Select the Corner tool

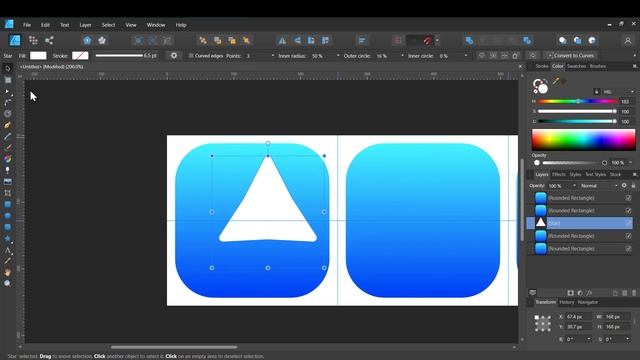tap(7, 102)
